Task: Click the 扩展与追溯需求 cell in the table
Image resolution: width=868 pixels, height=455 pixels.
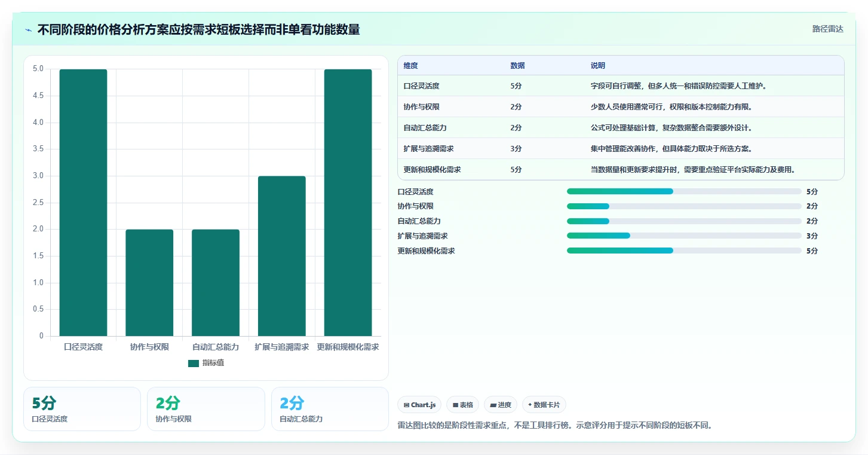Action: [x=428, y=149]
